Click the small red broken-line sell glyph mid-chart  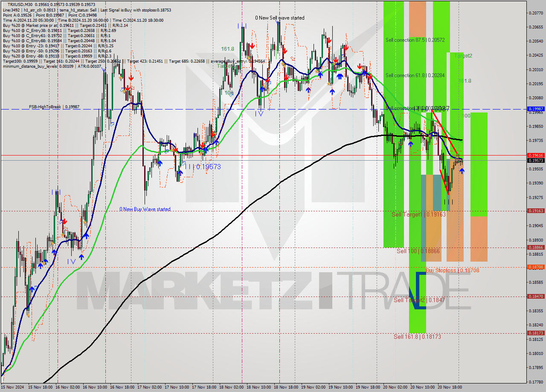(293, 58)
